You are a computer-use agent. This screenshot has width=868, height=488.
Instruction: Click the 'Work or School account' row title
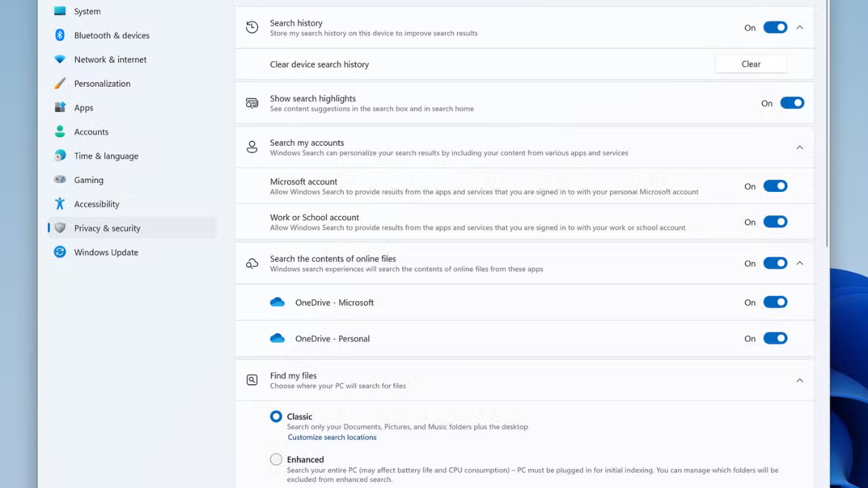[315, 218]
